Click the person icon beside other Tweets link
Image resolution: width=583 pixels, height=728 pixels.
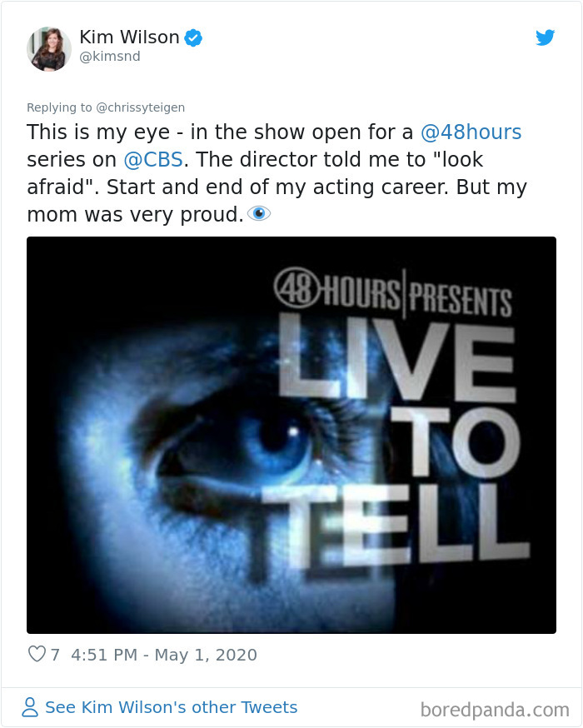[x=30, y=708]
